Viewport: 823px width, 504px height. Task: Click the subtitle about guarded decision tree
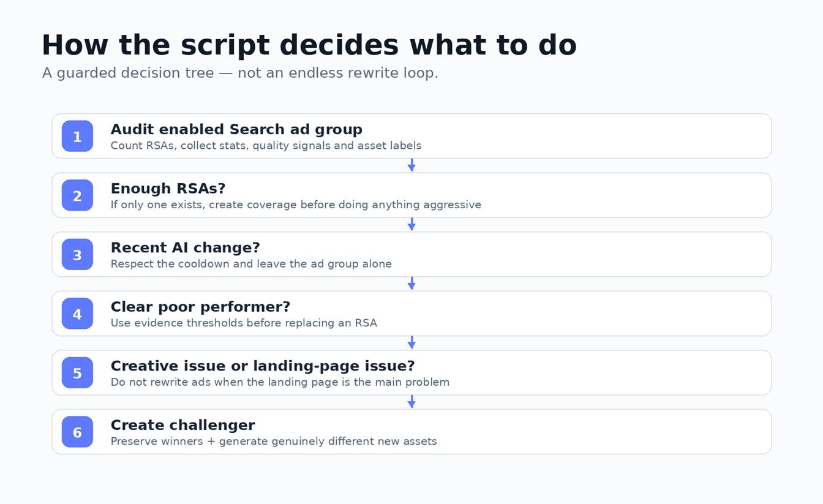(x=240, y=73)
